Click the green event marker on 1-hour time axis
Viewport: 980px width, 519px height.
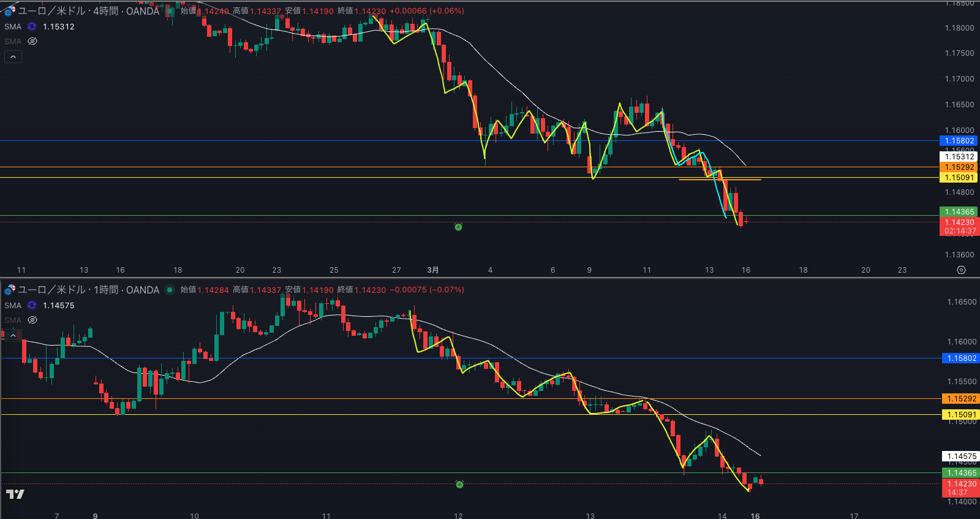459,485
